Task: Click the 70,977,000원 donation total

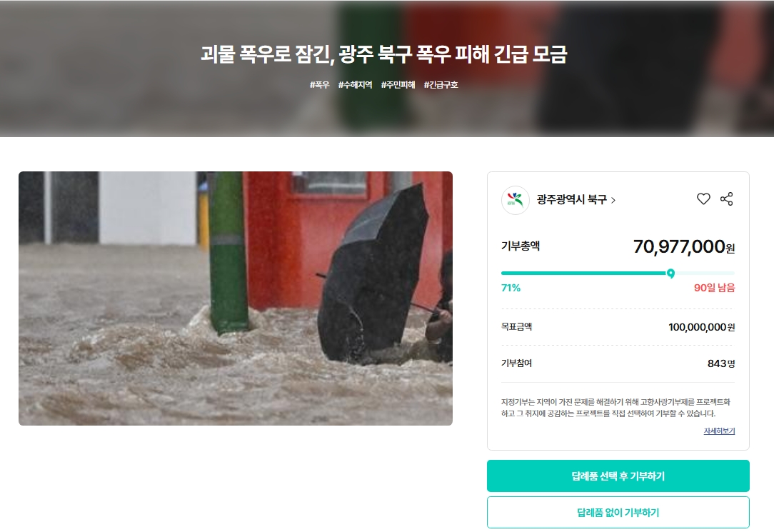Action: 684,246
